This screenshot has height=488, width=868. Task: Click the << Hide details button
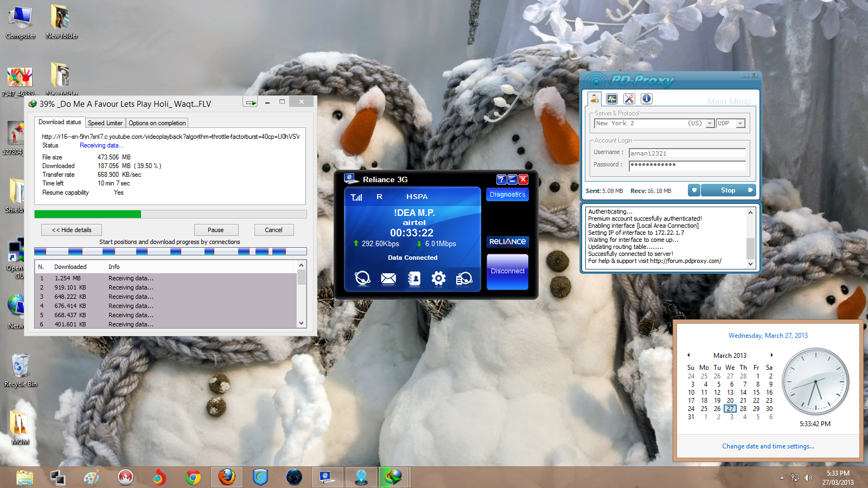click(x=72, y=230)
